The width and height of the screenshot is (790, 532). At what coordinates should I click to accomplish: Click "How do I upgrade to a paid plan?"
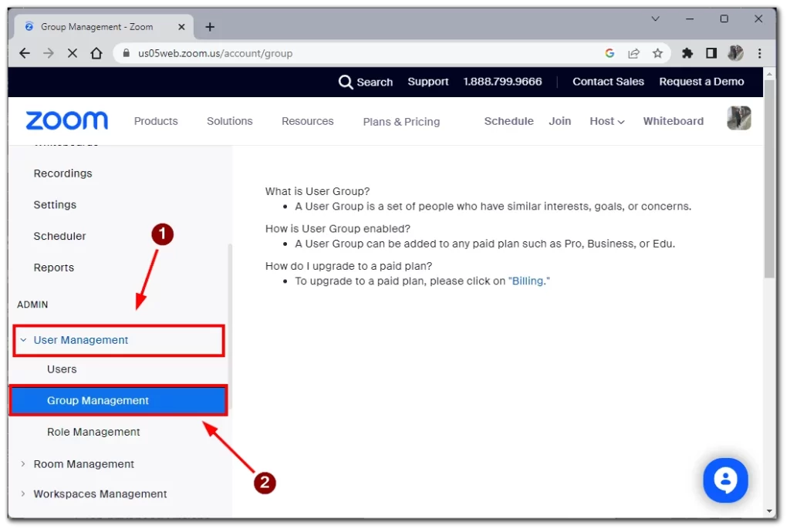tap(349, 266)
